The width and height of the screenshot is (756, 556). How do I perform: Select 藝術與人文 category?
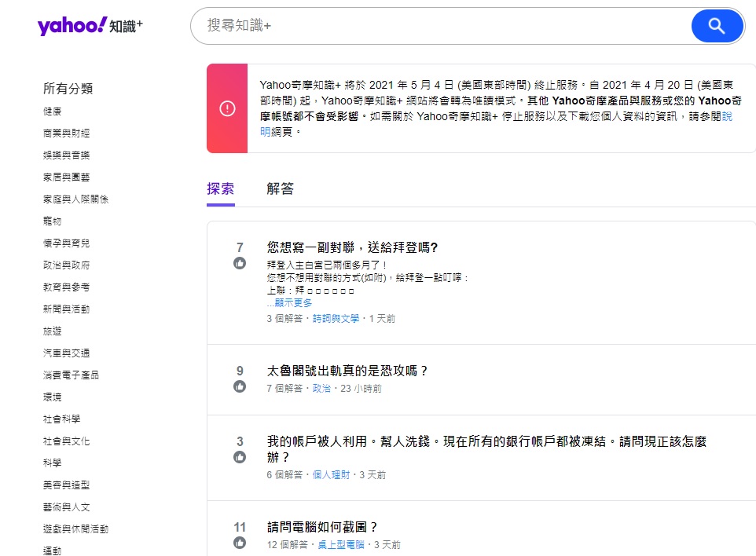point(66,507)
